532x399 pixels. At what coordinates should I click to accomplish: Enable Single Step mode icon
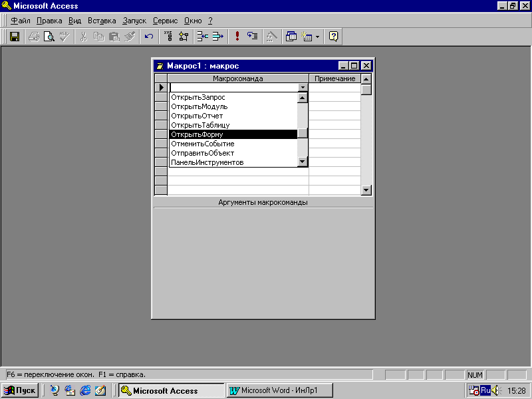[x=253, y=37]
